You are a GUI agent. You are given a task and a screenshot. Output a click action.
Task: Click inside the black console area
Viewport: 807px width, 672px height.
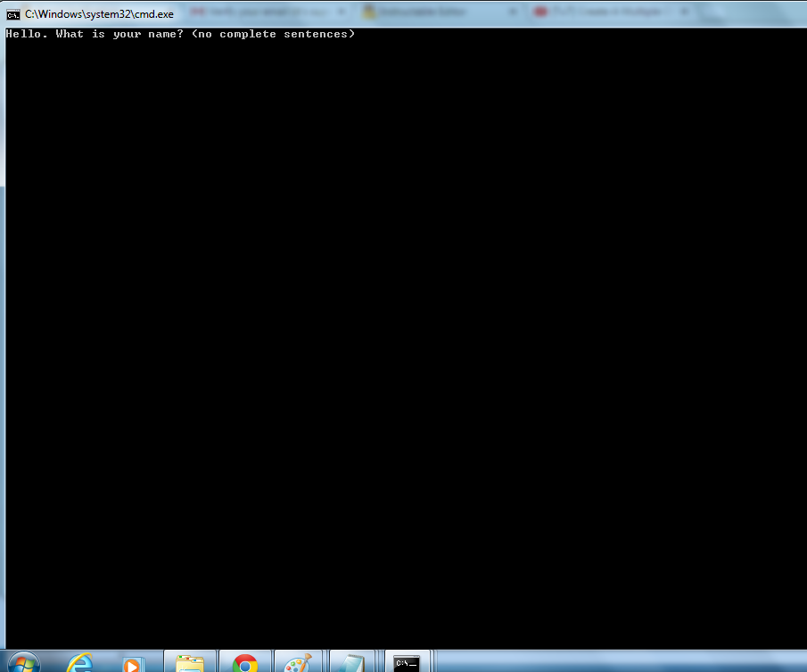pos(406,340)
